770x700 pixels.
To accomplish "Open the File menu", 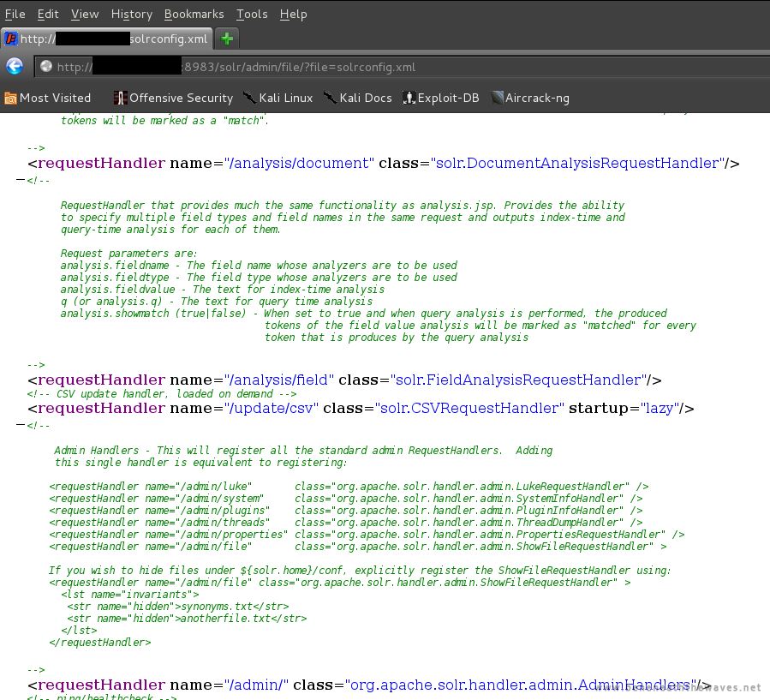I will tap(15, 15).
